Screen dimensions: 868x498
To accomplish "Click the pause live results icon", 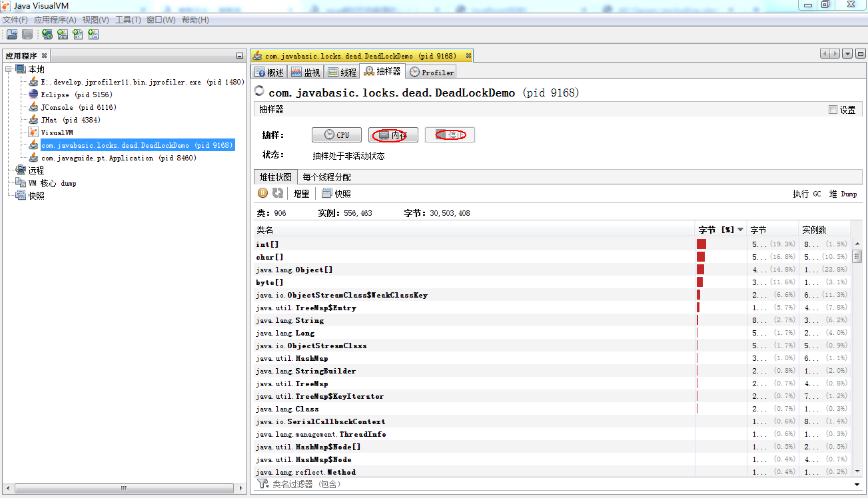I will point(262,193).
